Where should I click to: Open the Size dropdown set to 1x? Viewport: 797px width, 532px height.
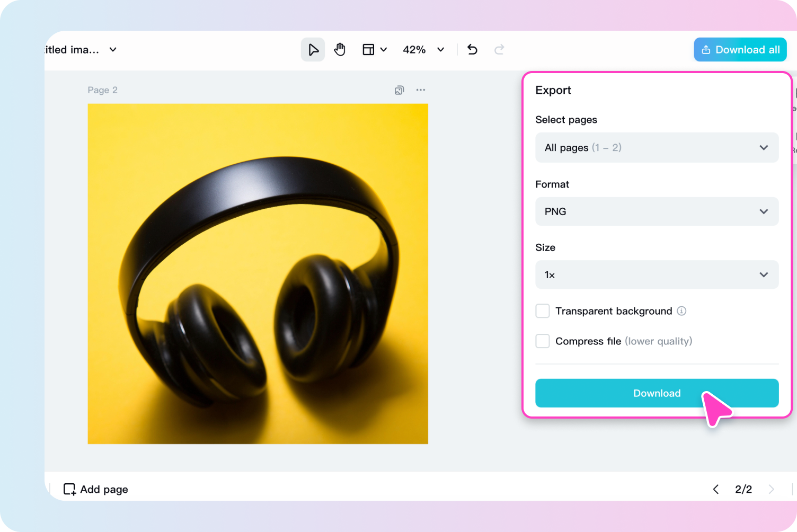(657, 274)
